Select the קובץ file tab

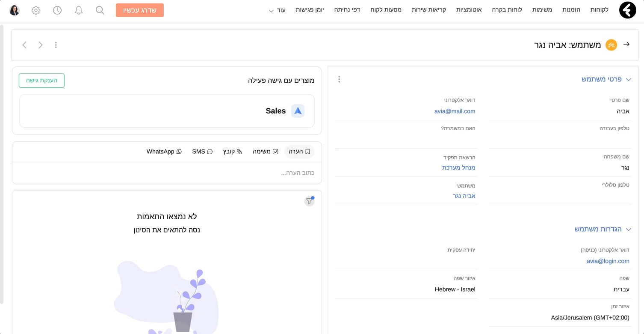click(x=233, y=152)
